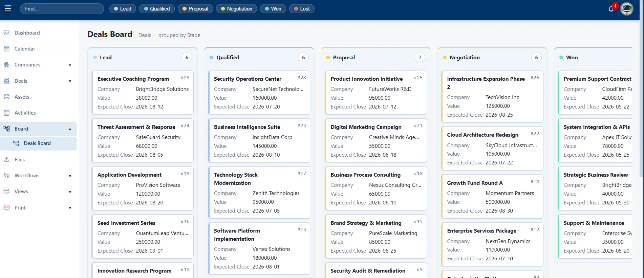Click the Files upload icon
This screenshot has height=278, width=644.
(6, 159)
